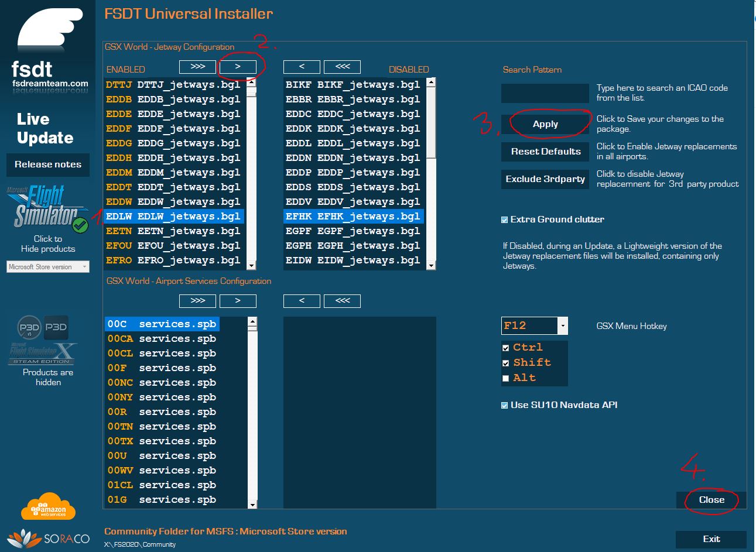Select DTTJ_jetways.bgl in enabled list
Screen dimensions: 756x552
click(x=175, y=85)
